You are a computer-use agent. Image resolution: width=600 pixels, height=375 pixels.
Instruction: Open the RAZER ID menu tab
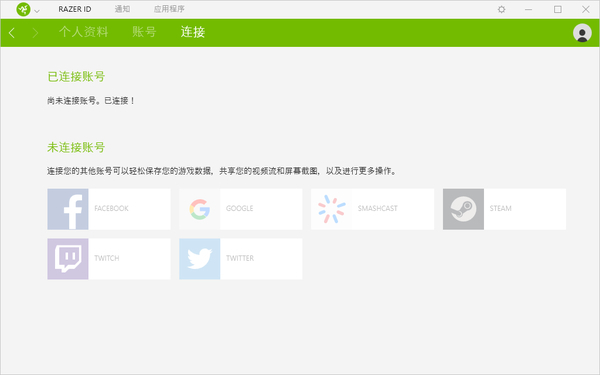(75, 9)
